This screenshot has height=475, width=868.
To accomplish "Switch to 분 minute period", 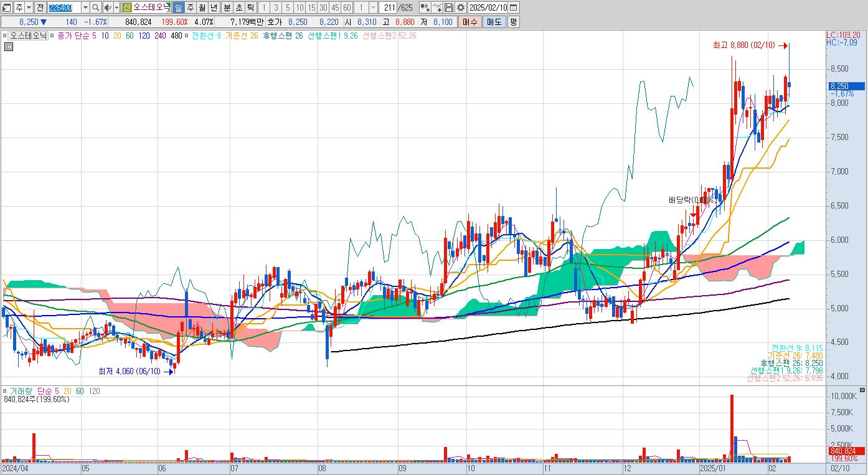I will point(227,7).
